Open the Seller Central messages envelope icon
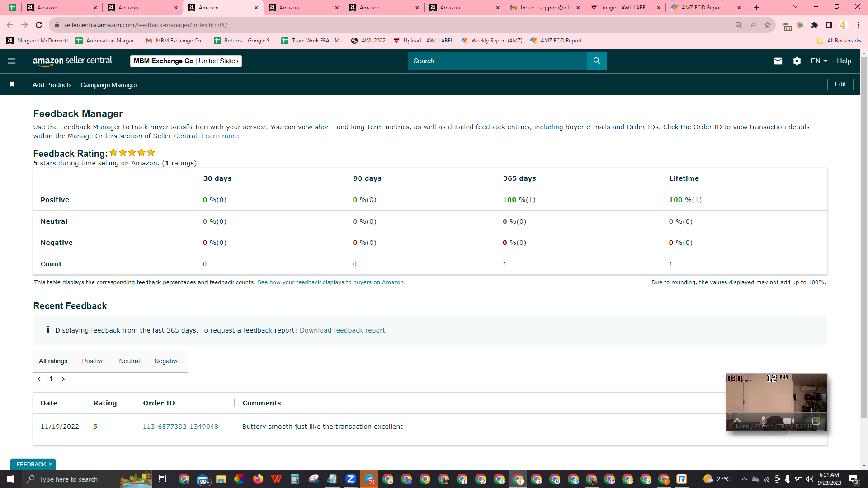868x488 pixels. point(778,61)
